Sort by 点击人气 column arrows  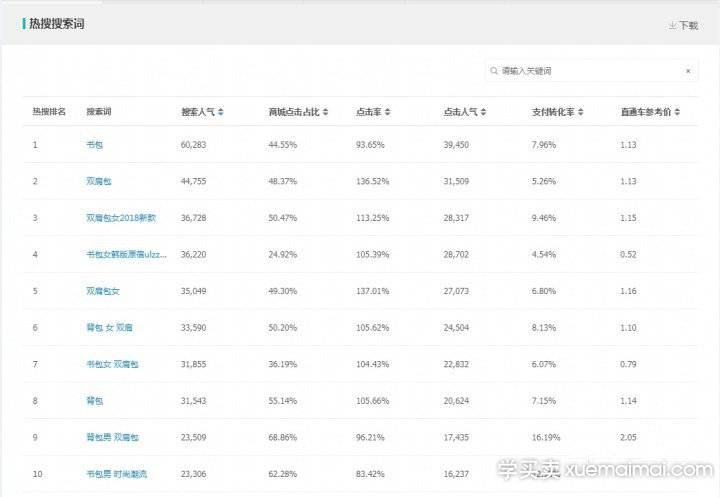pos(483,112)
